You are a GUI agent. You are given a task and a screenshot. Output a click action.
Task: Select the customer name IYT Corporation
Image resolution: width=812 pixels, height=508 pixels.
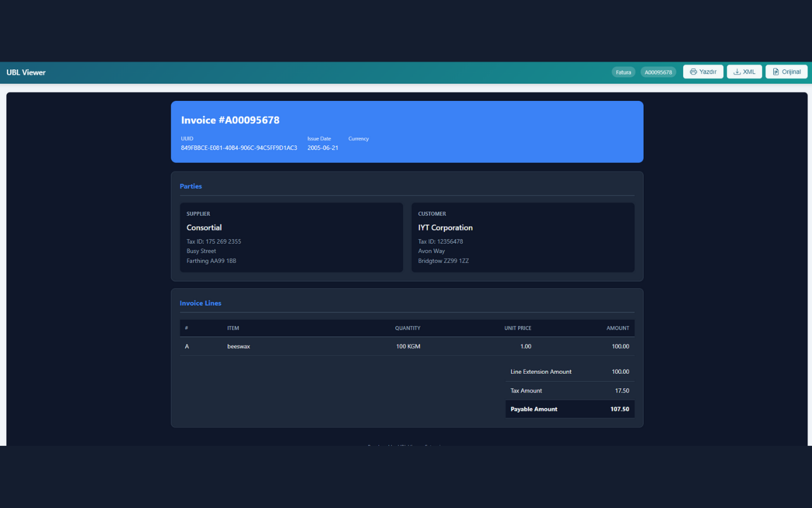pos(445,227)
